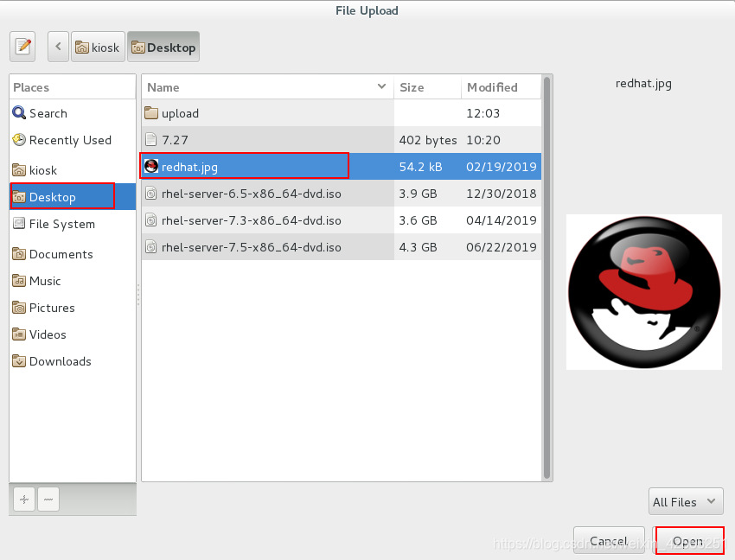Click the Videos folder icon

click(19, 334)
